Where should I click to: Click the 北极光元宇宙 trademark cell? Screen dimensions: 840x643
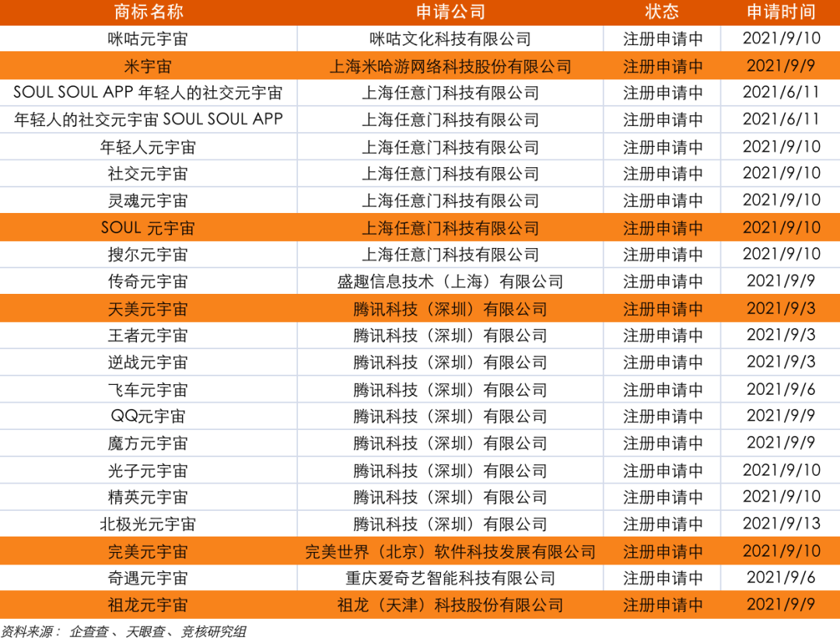(148, 523)
